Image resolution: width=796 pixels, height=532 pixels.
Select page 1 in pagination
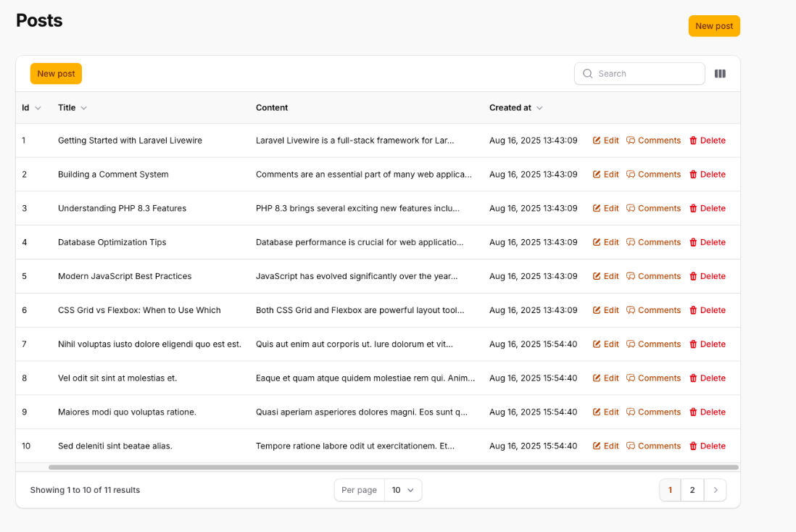coord(670,490)
